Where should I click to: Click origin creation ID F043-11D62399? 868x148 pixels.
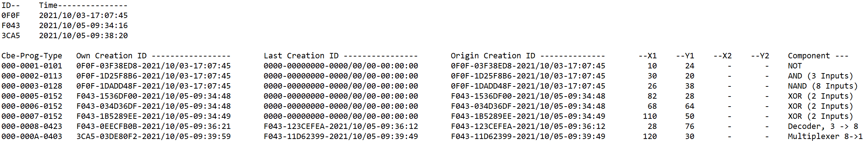point(528,136)
